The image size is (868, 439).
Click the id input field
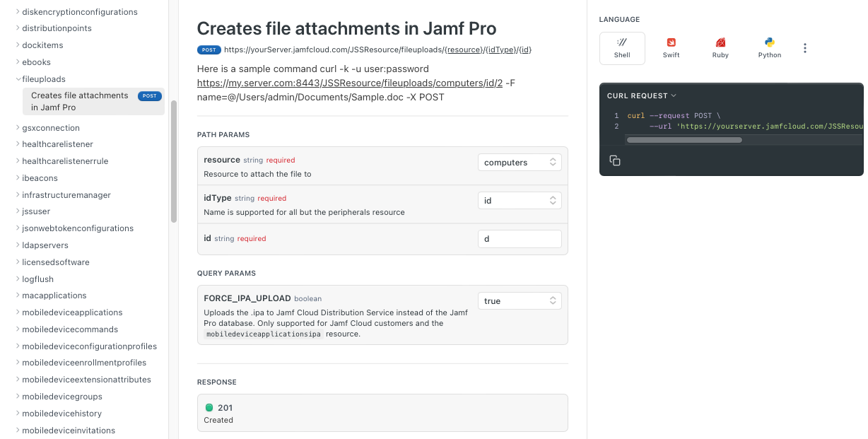point(520,239)
